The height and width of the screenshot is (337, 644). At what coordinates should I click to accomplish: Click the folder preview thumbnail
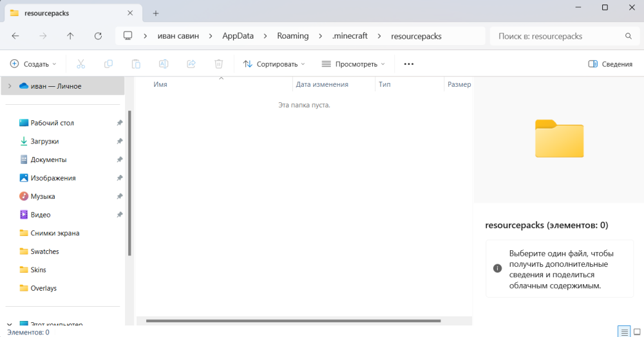[x=559, y=138]
